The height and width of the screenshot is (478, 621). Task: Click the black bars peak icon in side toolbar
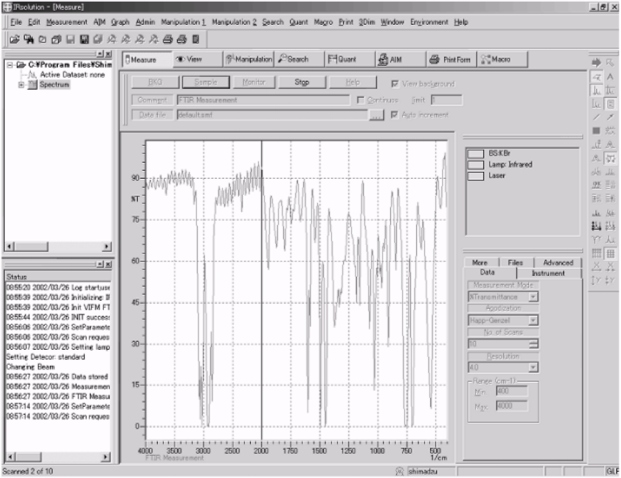[596, 226]
